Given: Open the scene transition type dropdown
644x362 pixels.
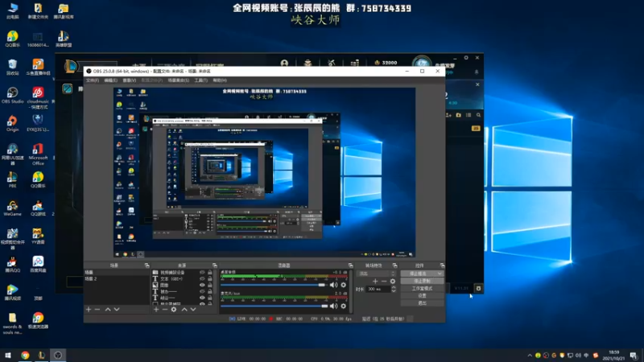Looking at the screenshot, I should click(376, 274).
